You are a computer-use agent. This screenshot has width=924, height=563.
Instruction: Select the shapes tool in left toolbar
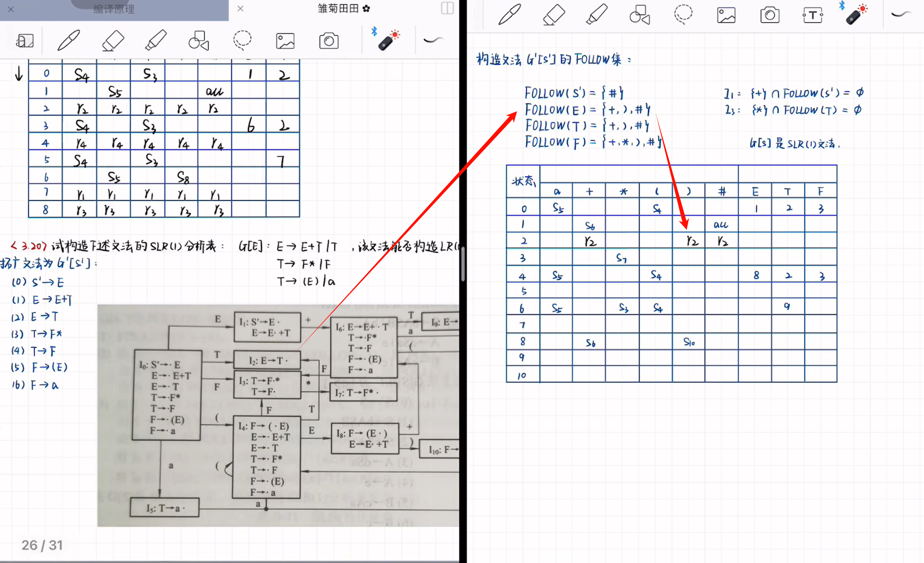click(198, 41)
